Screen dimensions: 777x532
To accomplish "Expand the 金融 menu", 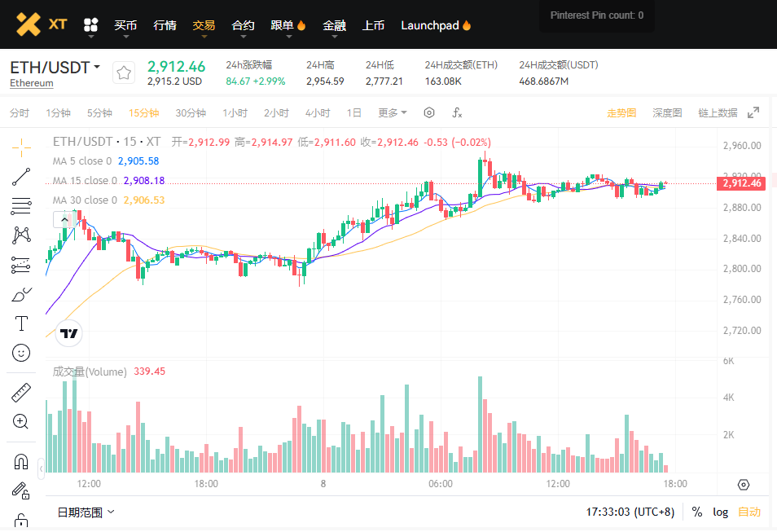I will [x=335, y=26].
